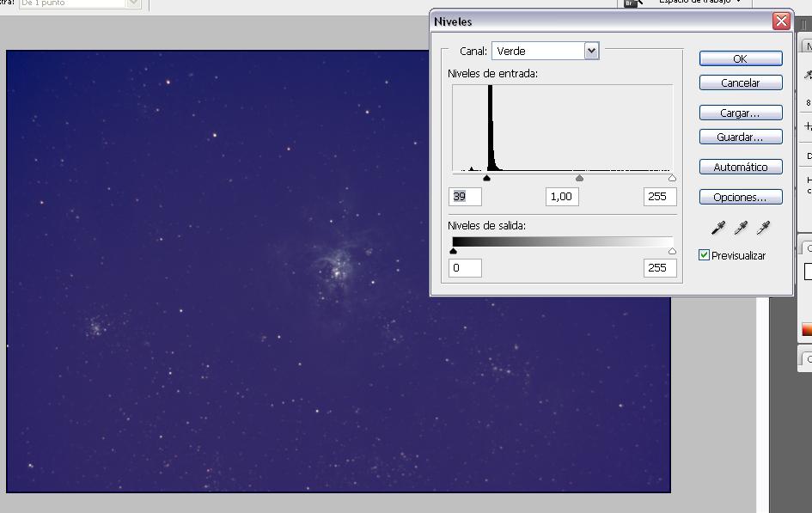812x513 pixels.
Task: Pick the gray point eyedropper in Niveles
Action: pyautogui.click(x=741, y=227)
